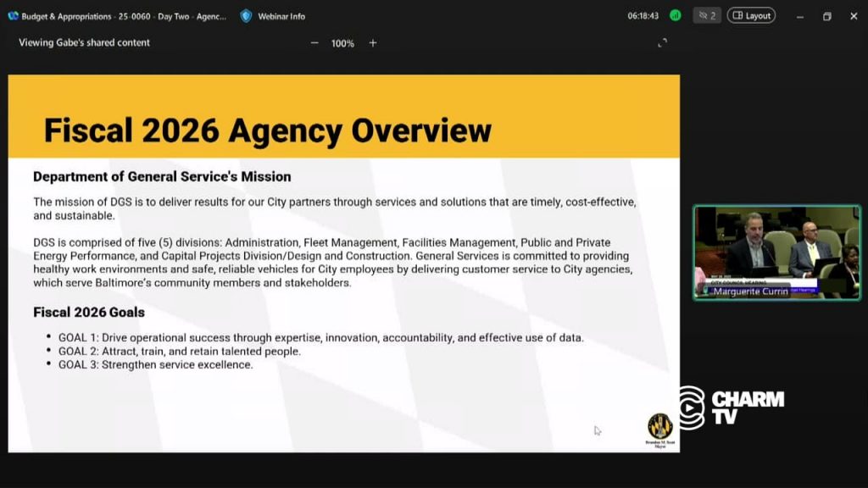Select Marguerite Currin's video thumbnail

(x=776, y=252)
